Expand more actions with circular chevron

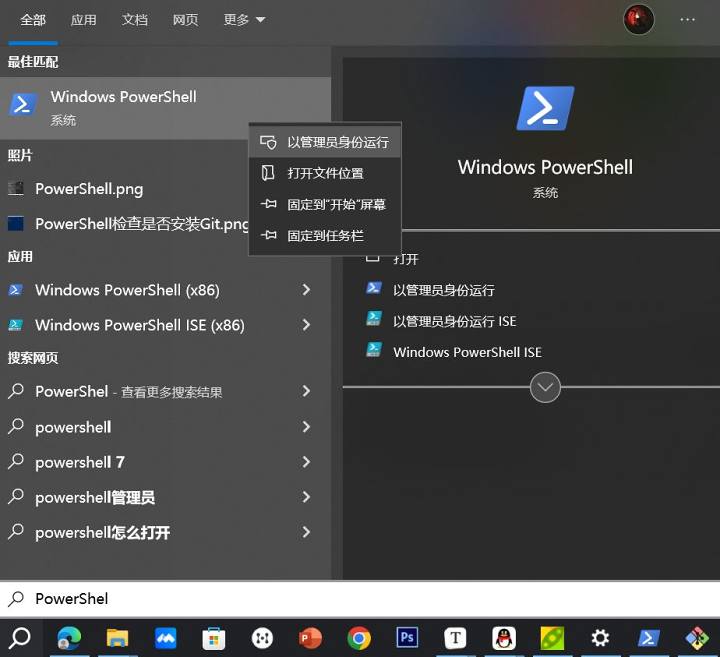[545, 387]
